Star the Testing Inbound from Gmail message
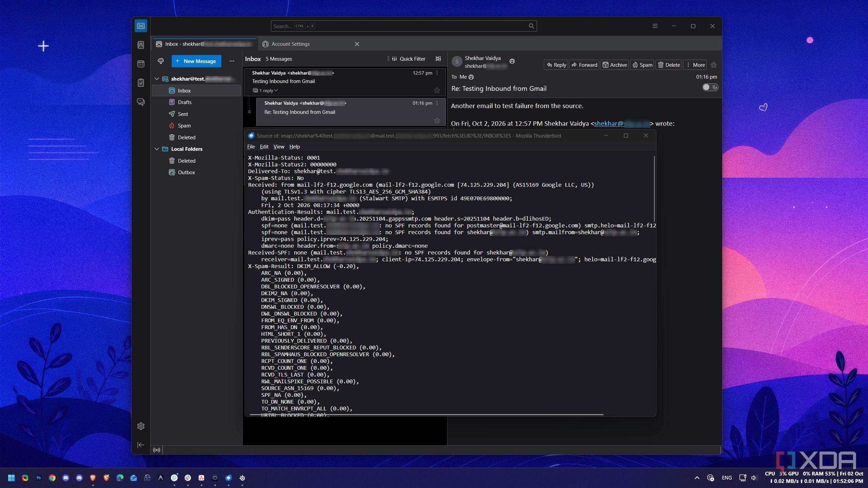 [437, 90]
